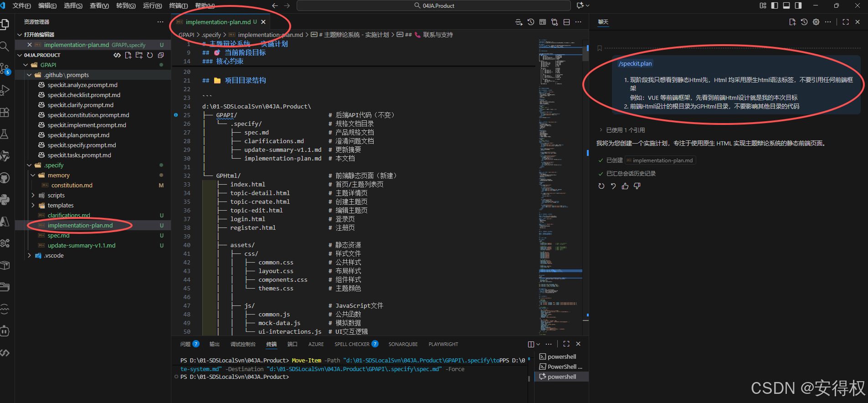The width and height of the screenshot is (868, 403).
Task: Click New Folder icon in 04JA.PRODUCT header
Action: pyautogui.click(x=139, y=55)
